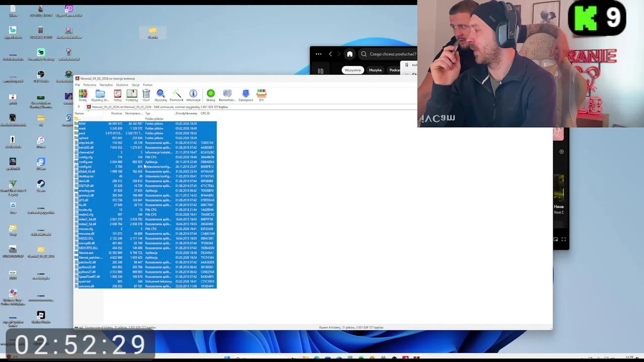Select the desktop.ini file row
The height and width of the screenshot is (362, 644).
(x=145, y=176)
